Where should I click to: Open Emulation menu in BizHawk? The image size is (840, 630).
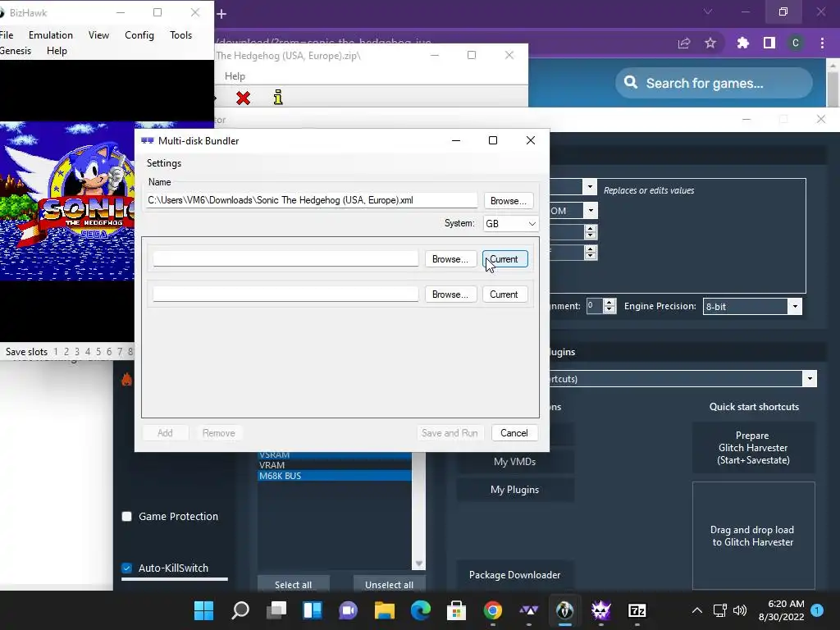(x=51, y=34)
